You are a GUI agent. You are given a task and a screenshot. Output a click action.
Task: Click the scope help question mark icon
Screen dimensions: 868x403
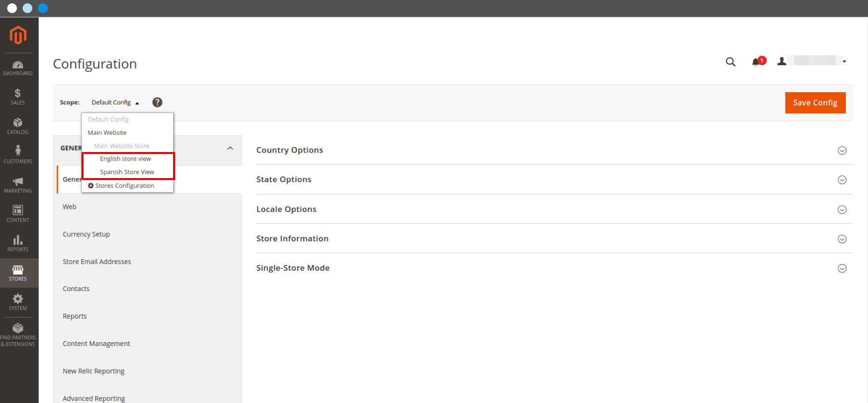(x=157, y=102)
